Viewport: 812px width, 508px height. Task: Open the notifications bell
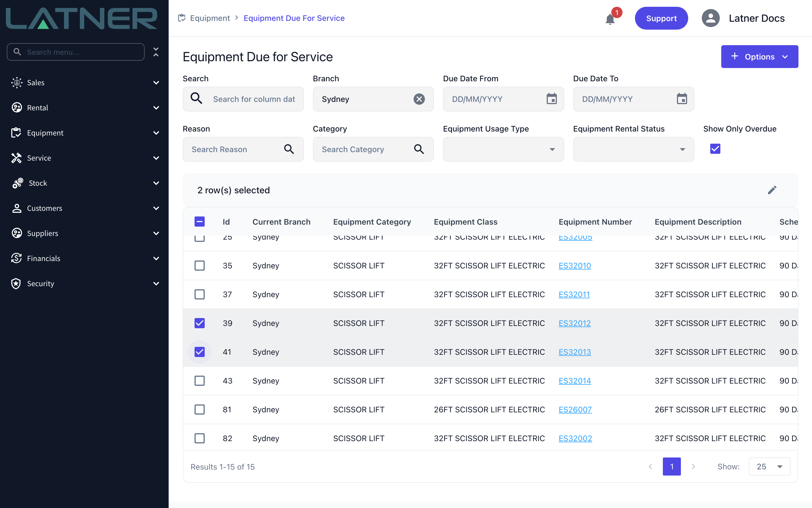[x=610, y=19]
